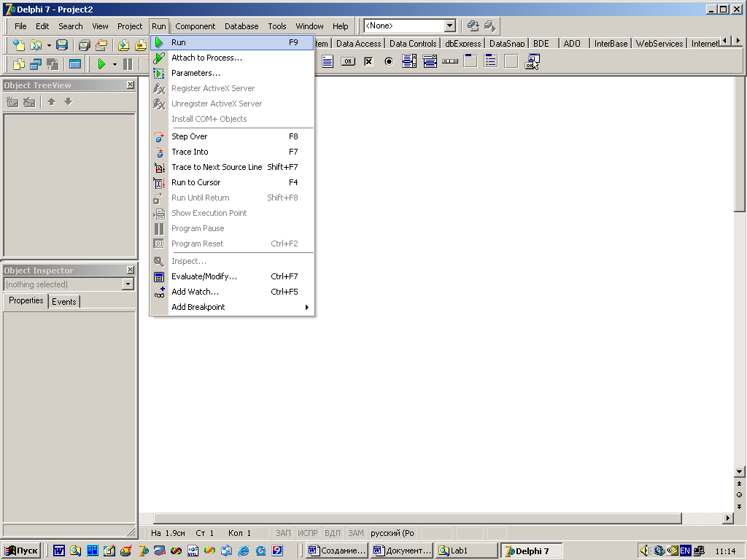This screenshot has width=747, height=560.
Task: Select the CheckBox component in palette
Action: [368, 61]
